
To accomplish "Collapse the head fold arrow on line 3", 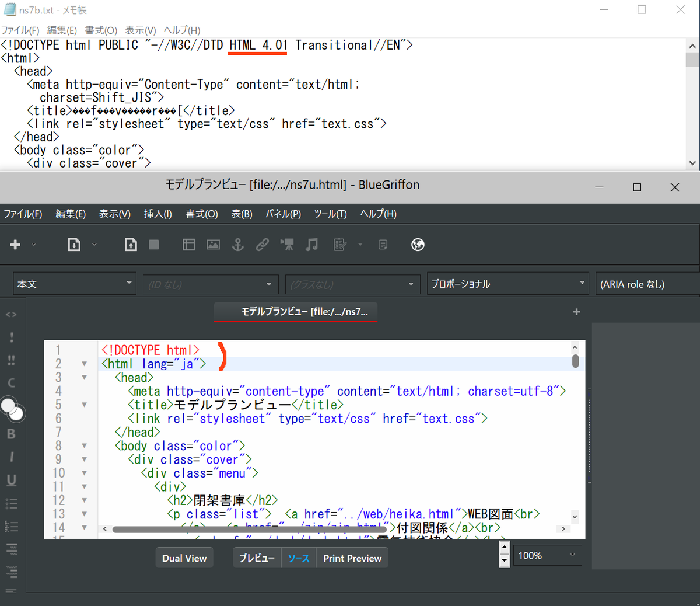I will point(84,377).
